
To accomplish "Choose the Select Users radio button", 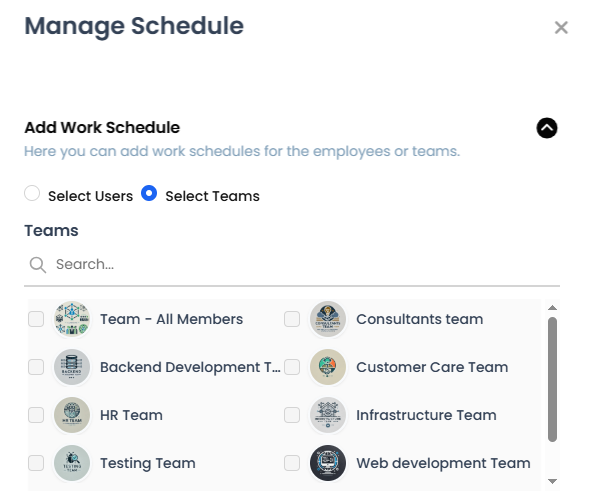I will (x=32, y=193).
